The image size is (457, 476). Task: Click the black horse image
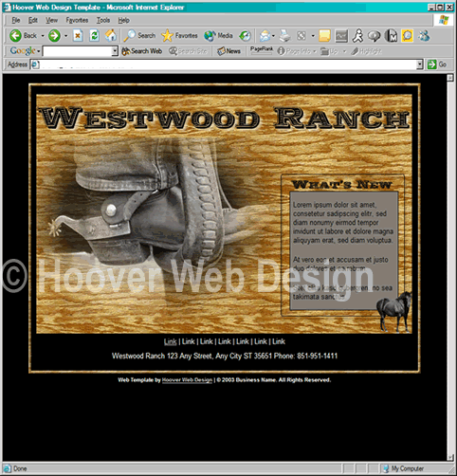[394, 311]
